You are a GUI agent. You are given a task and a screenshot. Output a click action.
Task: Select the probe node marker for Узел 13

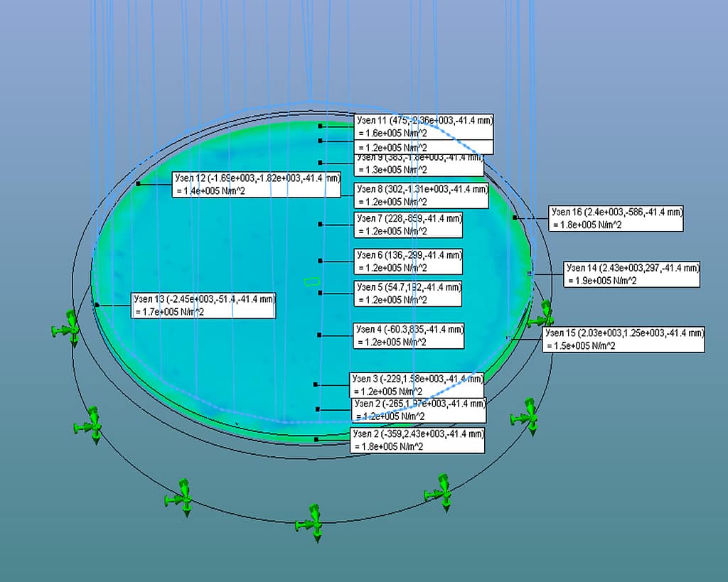97,305
